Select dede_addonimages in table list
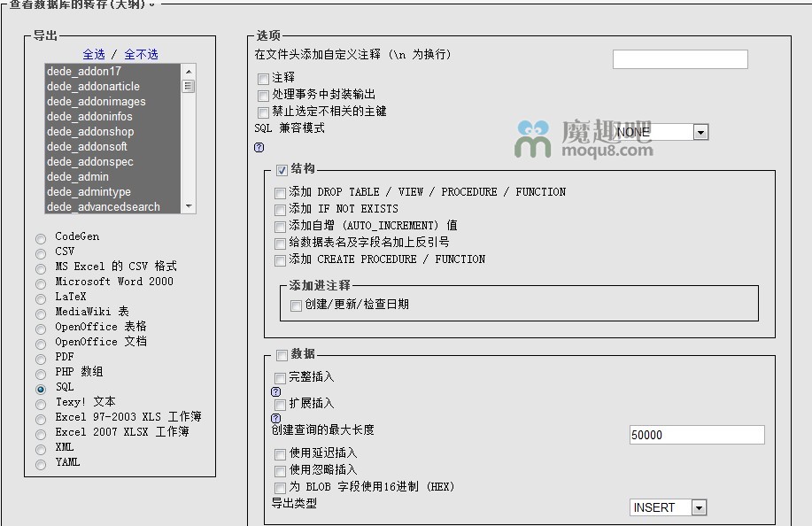This screenshot has width=812, height=526. [x=112, y=102]
